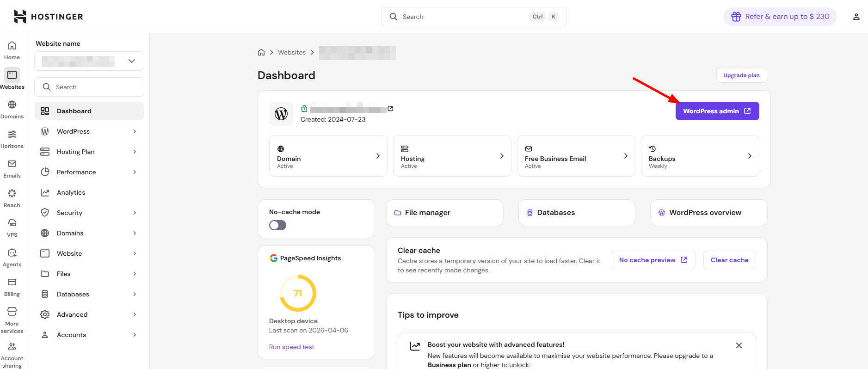Select Dashboard in the sidebar menu
The image size is (868, 369).
click(x=74, y=111)
